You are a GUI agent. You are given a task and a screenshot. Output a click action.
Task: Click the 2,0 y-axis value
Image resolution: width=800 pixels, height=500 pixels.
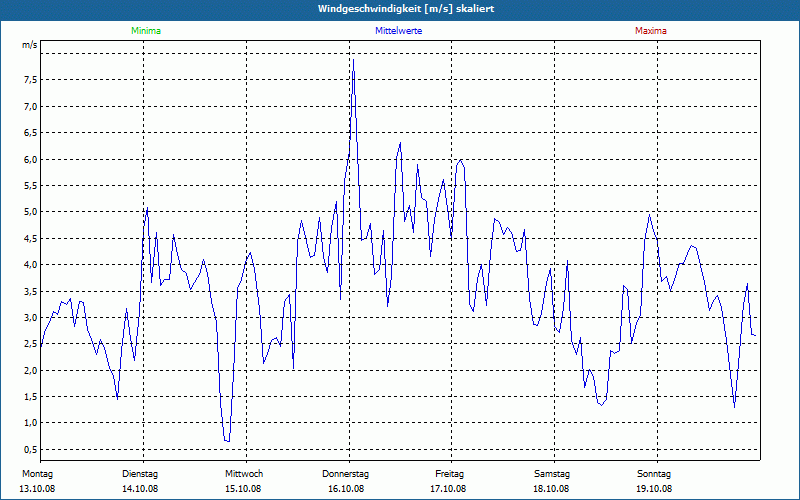pos(30,370)
